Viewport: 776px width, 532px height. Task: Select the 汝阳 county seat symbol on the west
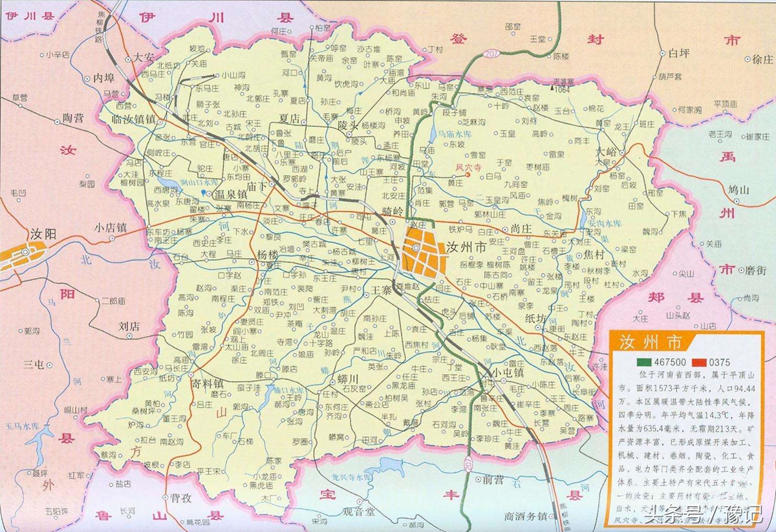pos(26,251)
